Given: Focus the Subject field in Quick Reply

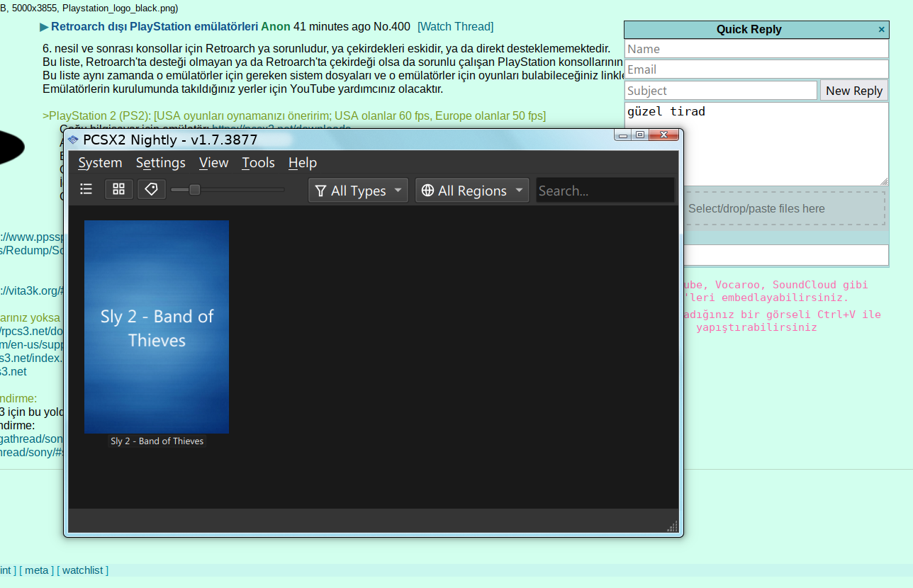Looking at the screenshot, I should [x=721, y=91].
